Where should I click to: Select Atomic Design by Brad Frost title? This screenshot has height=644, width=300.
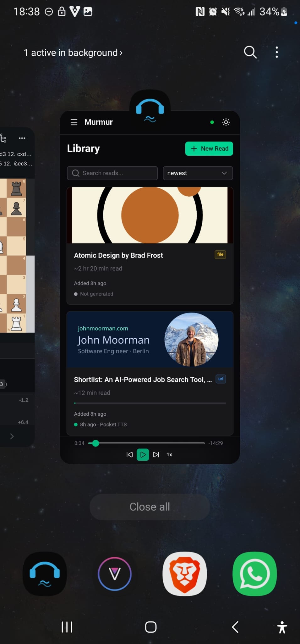[x=118, y=255]
